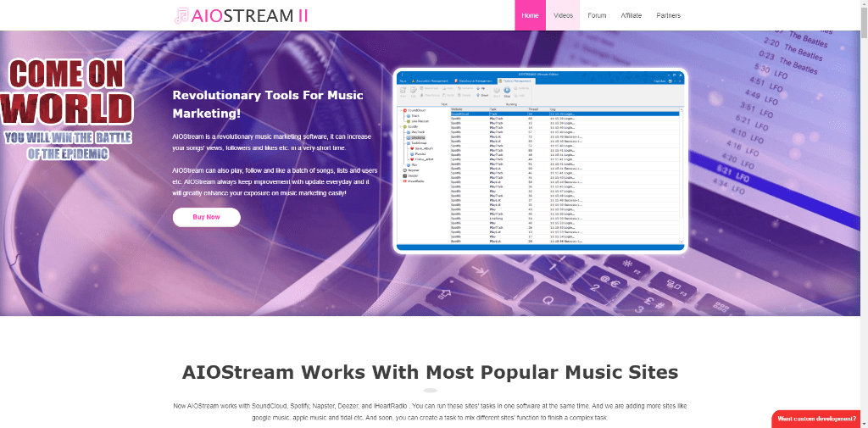868x428 pixels.
Task: Click the Revolutionary Tools For Music Marketing heading
Action: click(268, 104)
